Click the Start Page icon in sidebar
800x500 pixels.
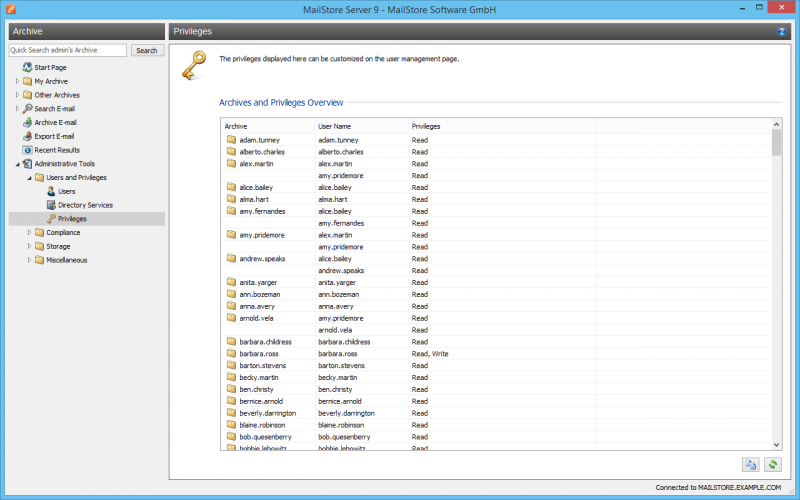pos(28,67)
